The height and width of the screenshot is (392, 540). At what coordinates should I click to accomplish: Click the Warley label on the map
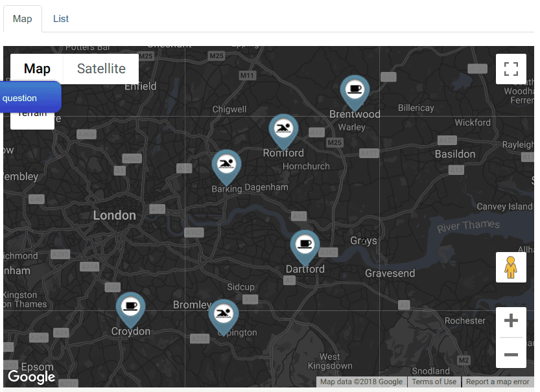tap(351, 127)
